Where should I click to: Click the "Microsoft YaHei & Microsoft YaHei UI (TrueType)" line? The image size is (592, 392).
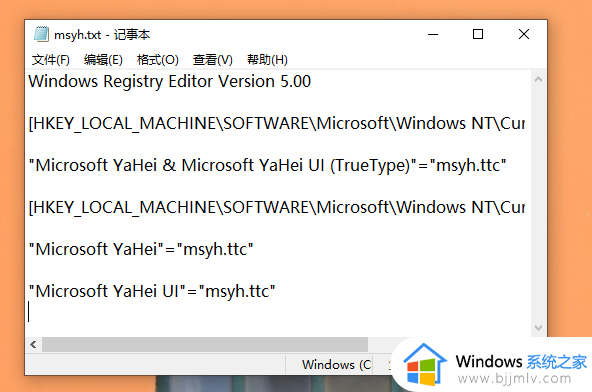tap(267, 165)
